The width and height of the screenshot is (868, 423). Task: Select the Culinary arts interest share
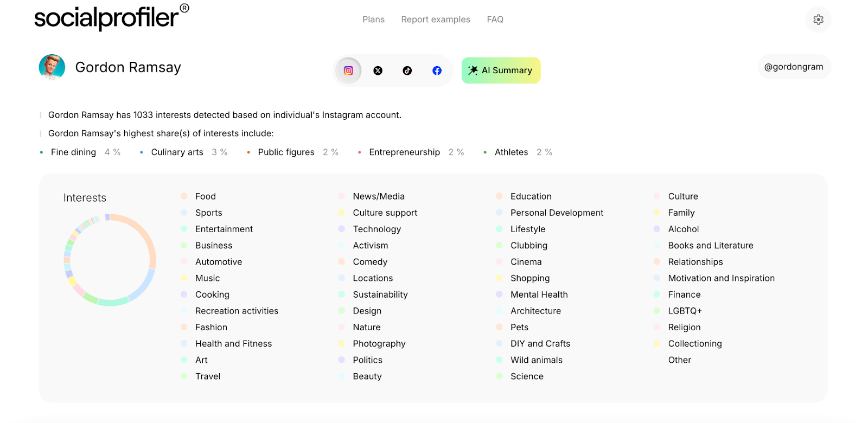[x=183, y=152]
